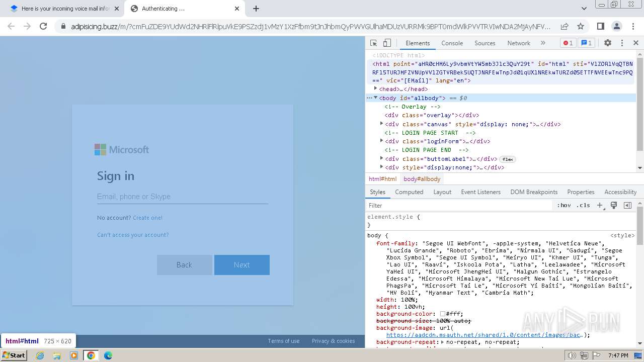The image size is (644, 362).
Task: Open Chrome side panel icon
Action: (600, 26)
